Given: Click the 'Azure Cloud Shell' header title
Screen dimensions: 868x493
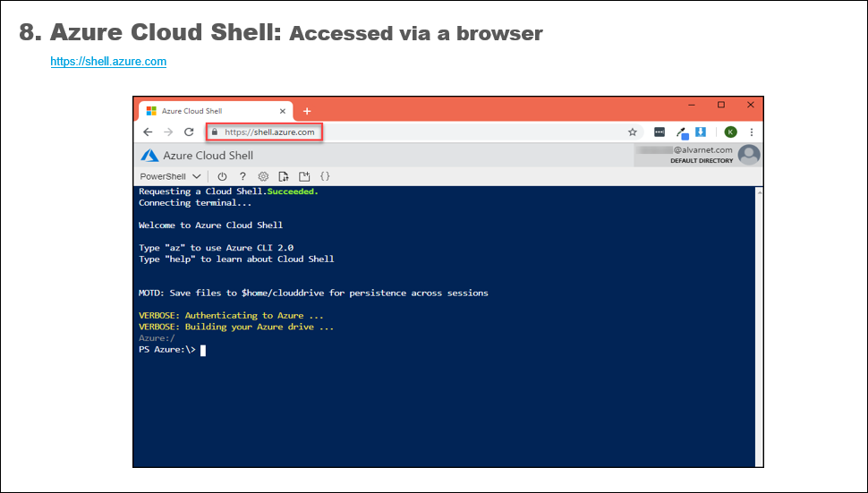Looking at the screenshot, I should [208, 156].
